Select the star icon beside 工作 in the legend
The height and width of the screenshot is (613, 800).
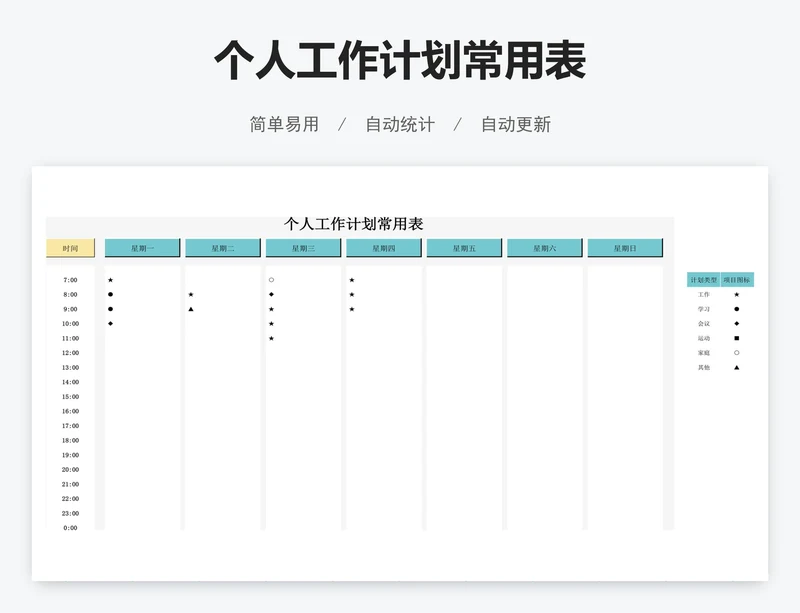(736, 294)
